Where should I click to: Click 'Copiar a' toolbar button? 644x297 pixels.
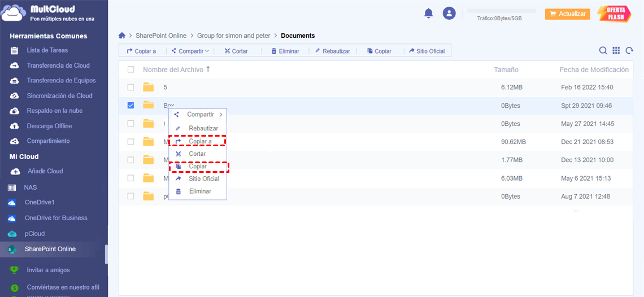[x=141, y=51]
